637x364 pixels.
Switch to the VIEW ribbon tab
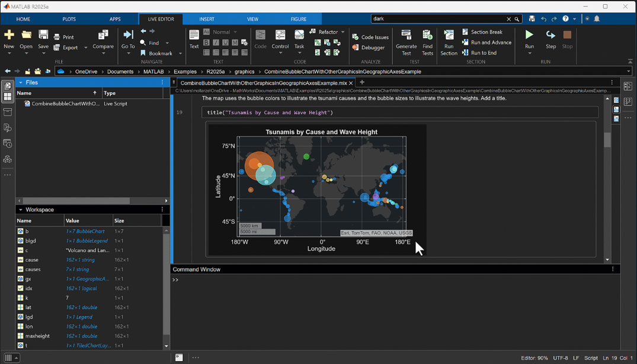253,18
